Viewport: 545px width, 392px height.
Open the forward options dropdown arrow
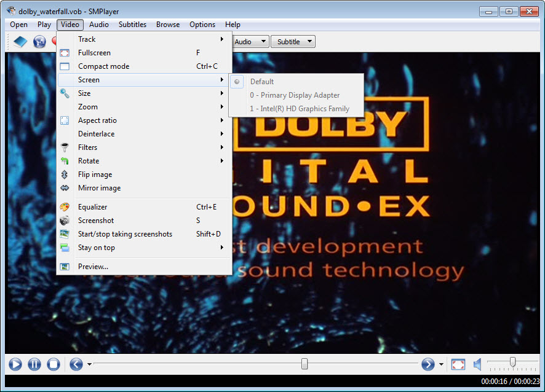pyautogui.click(x=441, y=364)
